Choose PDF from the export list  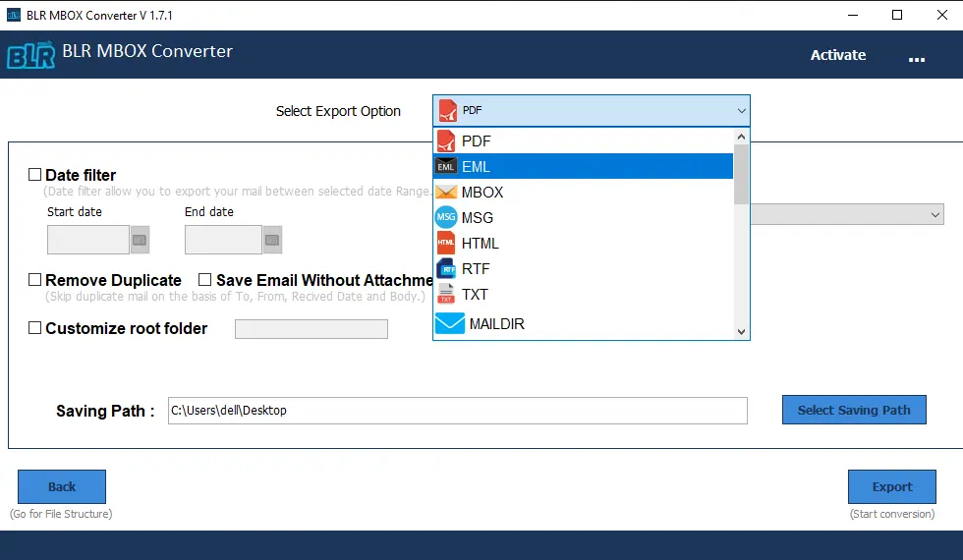pos(584,141)
